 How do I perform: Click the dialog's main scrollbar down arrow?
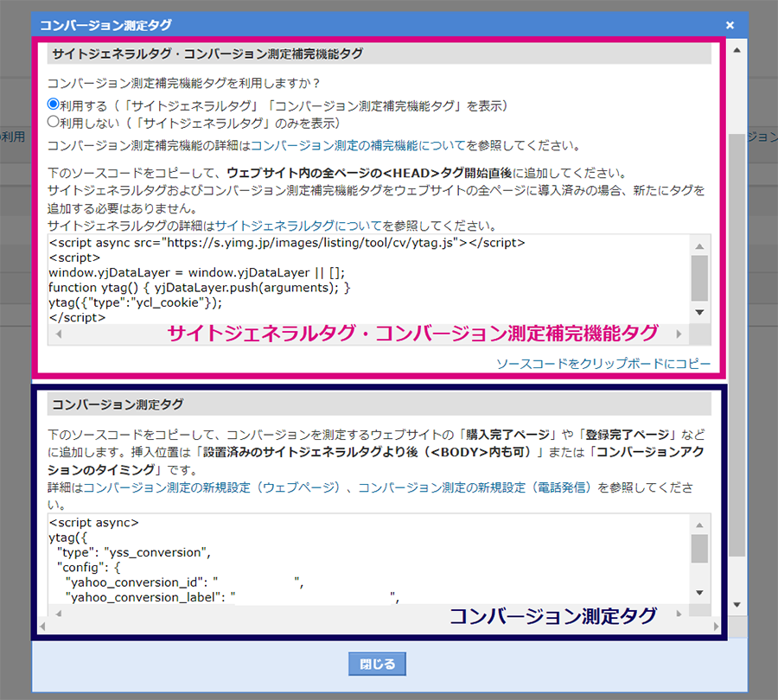737,605
